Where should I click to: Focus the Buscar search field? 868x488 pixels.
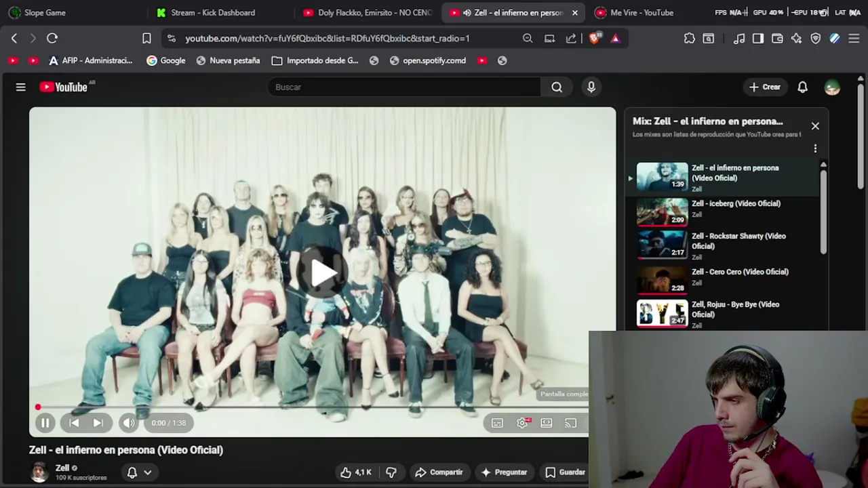coord(404,87)
